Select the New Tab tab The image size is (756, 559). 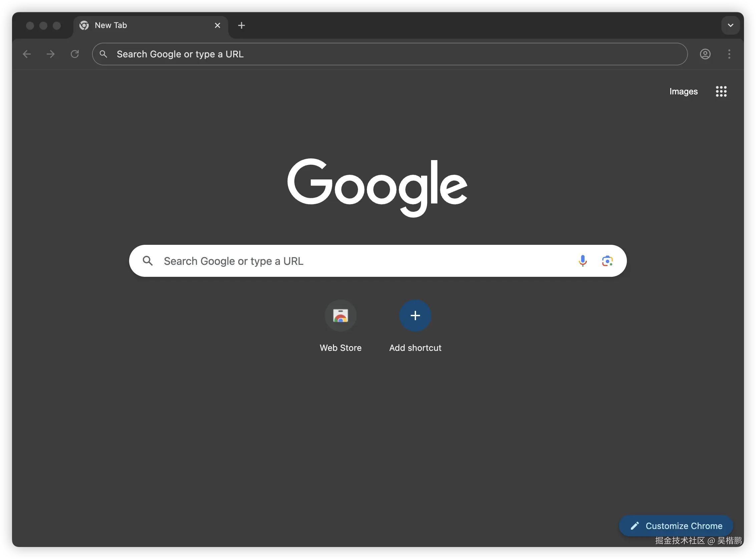(135, 25)
